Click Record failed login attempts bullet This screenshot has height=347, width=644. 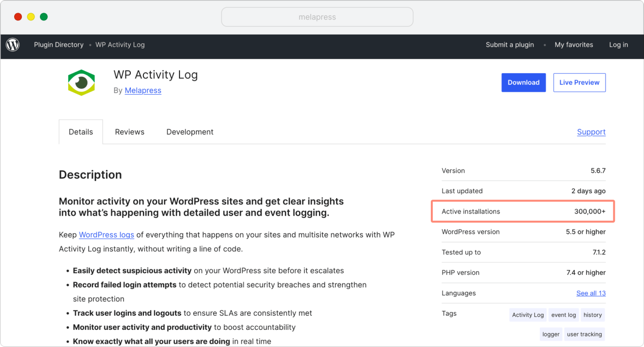coord(220,291)
